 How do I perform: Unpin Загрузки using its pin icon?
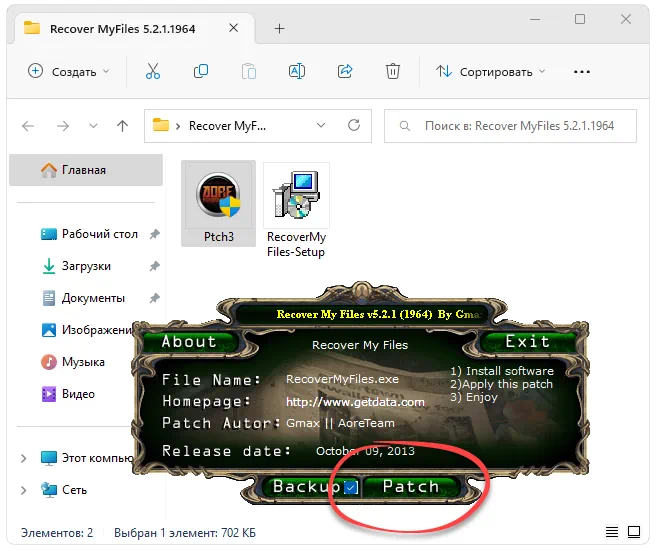coord(155,266)
